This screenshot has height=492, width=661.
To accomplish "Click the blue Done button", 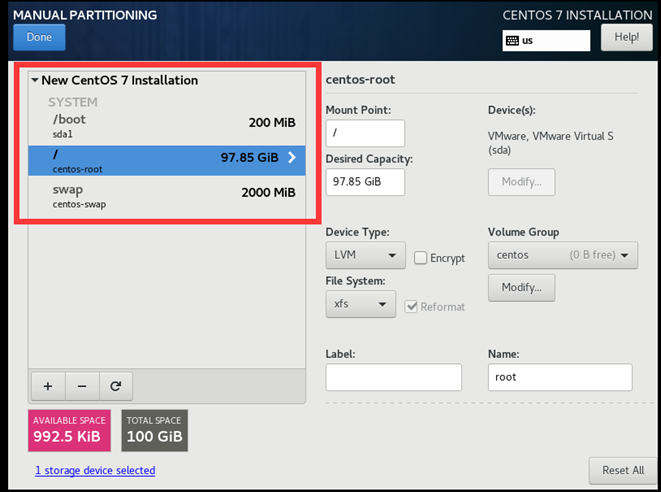I will point(39,37).
